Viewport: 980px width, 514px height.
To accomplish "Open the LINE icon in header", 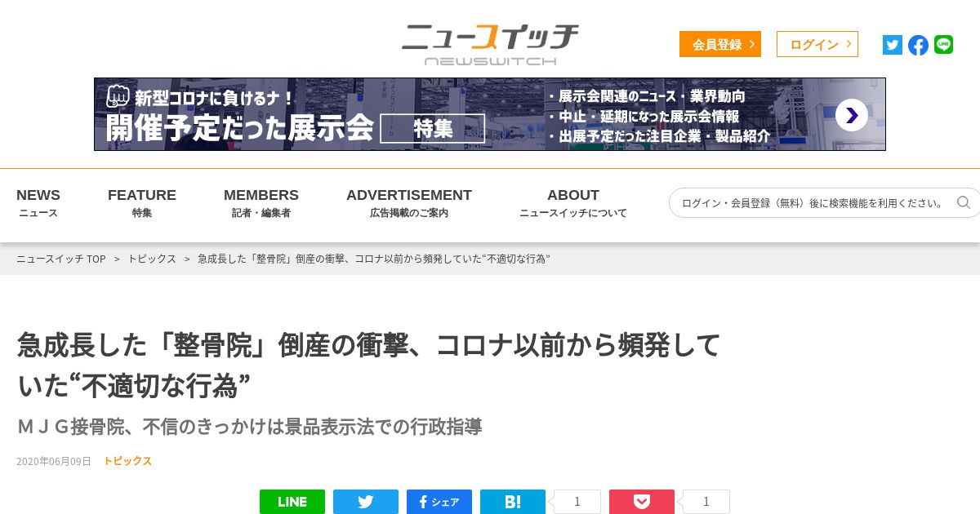I will click(943, 45).
